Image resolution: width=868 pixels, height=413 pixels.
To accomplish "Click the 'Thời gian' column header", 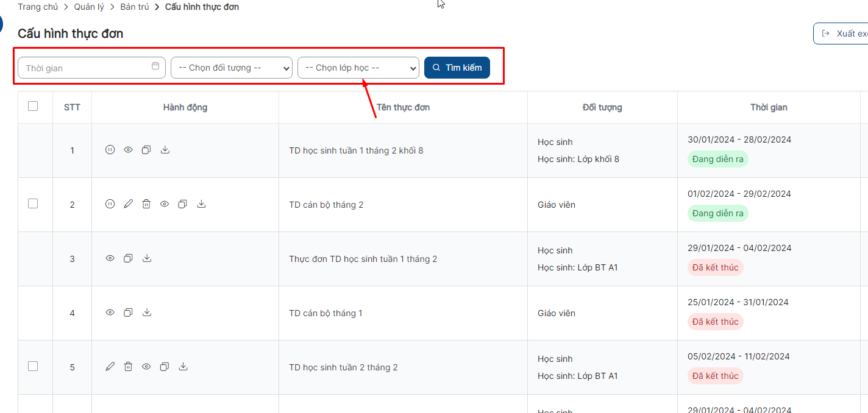I will pos(769,107).
